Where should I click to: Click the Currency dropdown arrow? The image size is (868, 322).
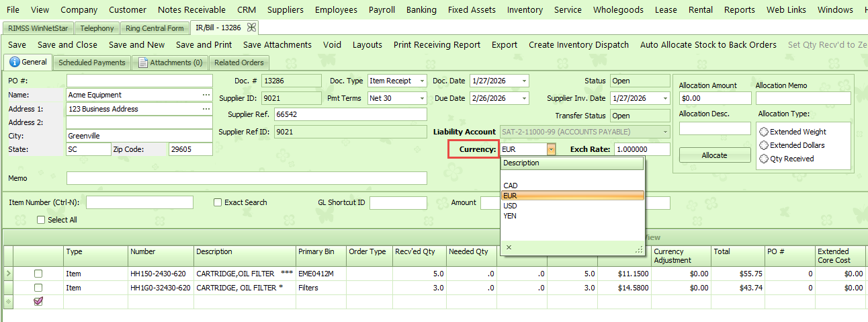click(x=551, y=149)
